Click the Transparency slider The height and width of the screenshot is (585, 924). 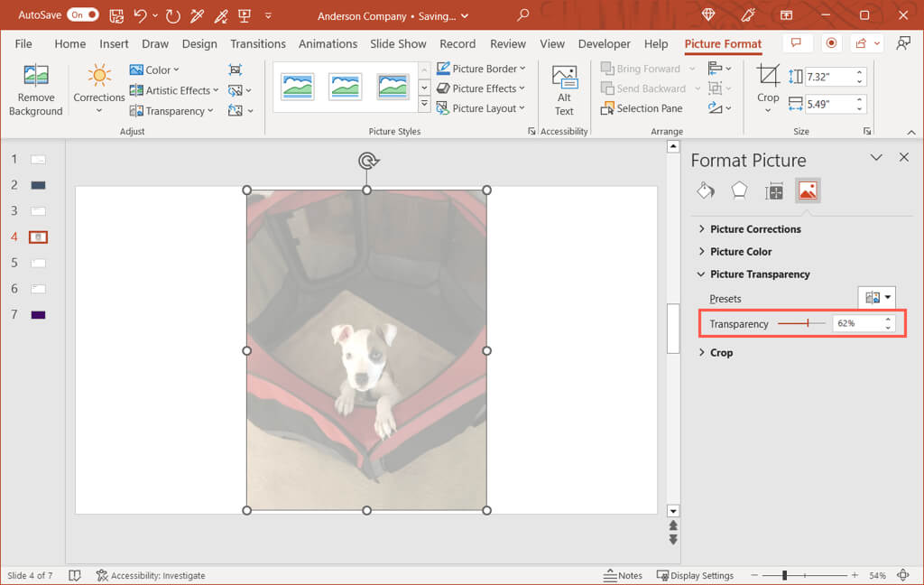click(801, 323)
